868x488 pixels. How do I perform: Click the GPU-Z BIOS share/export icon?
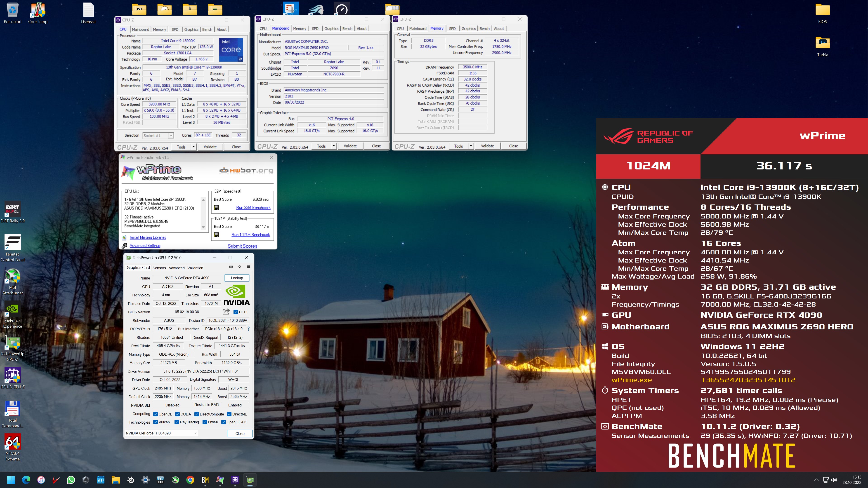coord(226,312)
